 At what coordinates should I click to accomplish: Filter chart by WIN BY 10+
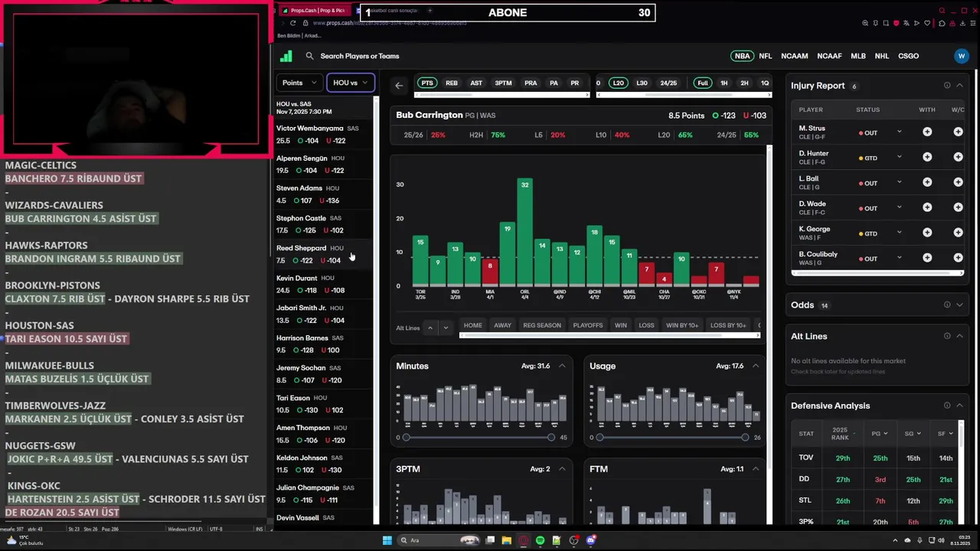(x=682, y=325)
